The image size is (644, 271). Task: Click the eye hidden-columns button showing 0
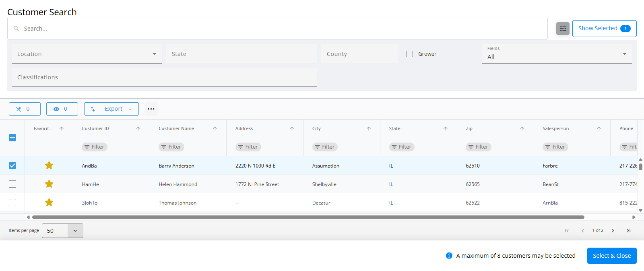(x=62, y=109)
